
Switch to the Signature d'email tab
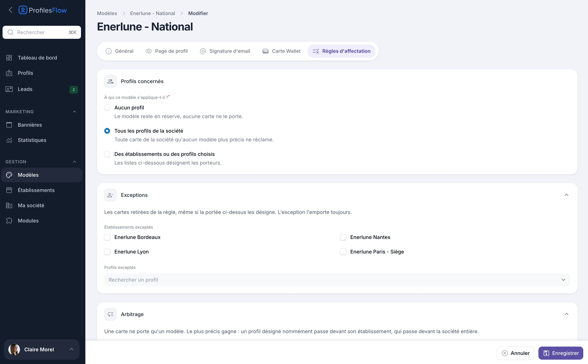point(225,51)
